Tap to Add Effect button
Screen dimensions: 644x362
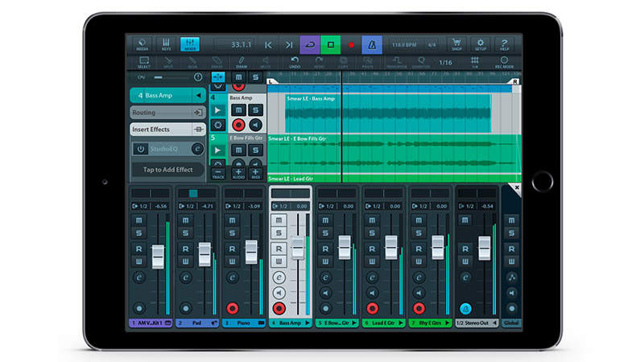167,170
